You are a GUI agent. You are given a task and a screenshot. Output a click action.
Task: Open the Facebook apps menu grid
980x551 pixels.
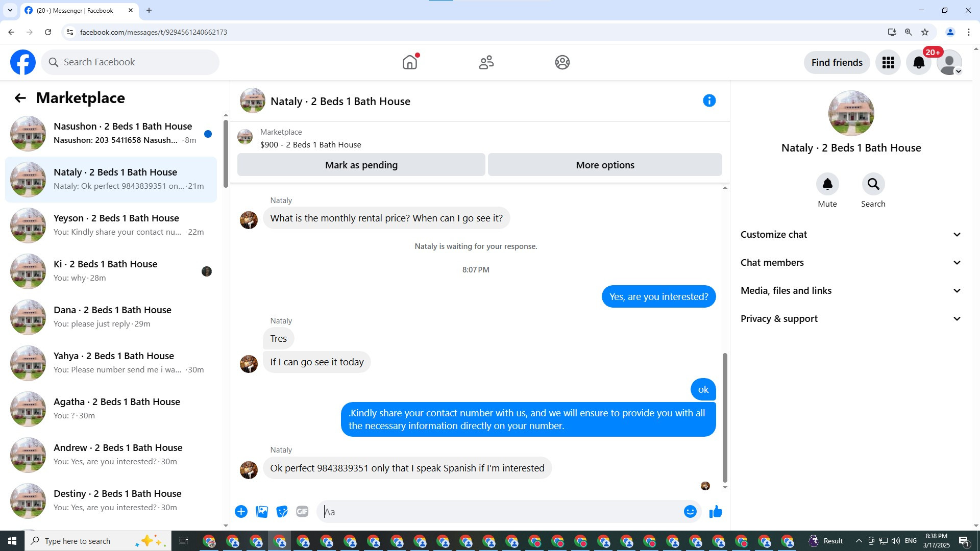tap(888, 62)
